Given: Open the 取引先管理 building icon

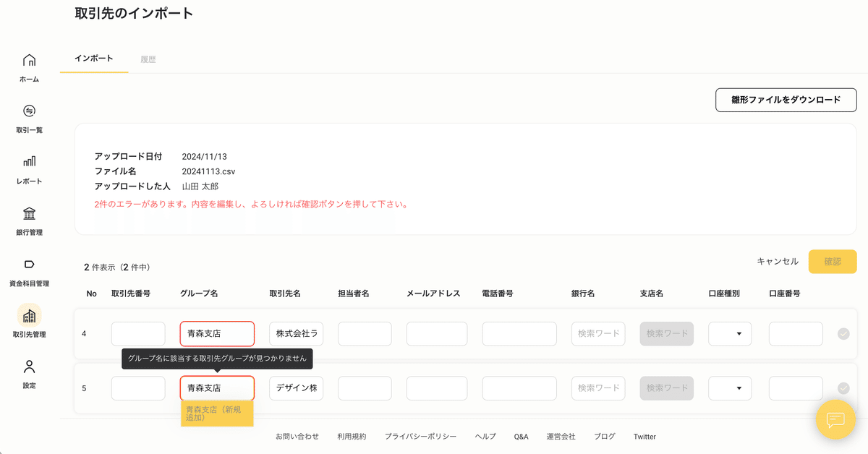Looking at the screenshot, I should click(29, 316).
